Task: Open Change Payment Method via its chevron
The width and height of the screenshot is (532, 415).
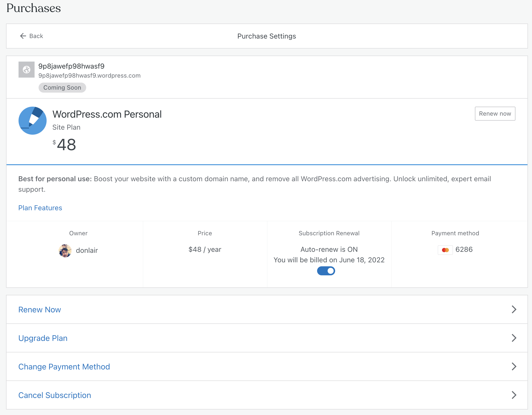Action: [x=514, y=366]
